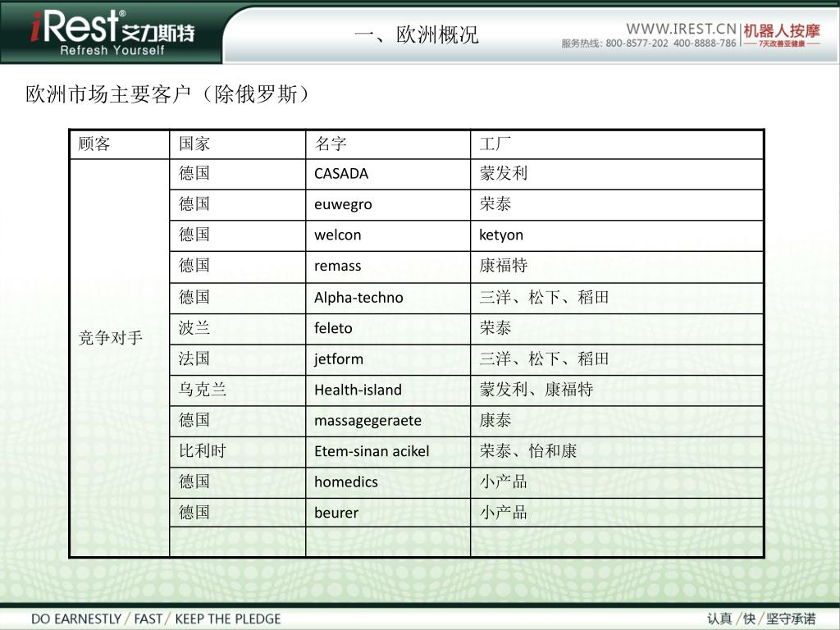Click '三洋、松下、稻田' in jetform row
The width and height of the screenshot is (840, 630).
pyautogui.click(x=617, y=359)
